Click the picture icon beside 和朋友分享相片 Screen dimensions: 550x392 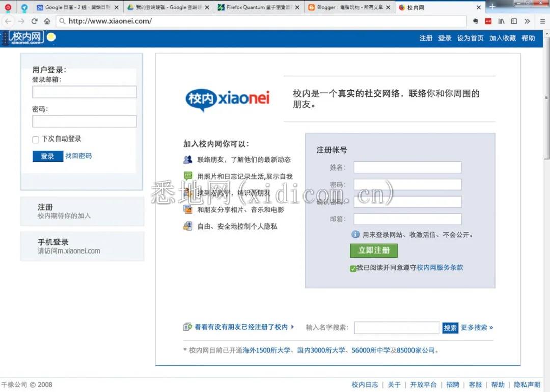(x=188, y=209)
